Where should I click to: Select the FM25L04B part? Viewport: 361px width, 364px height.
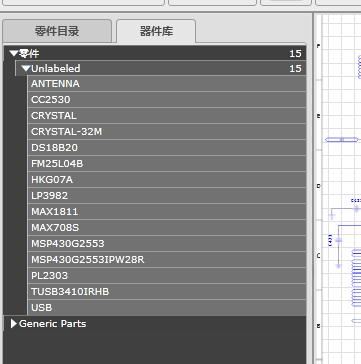tap(167, 163)
